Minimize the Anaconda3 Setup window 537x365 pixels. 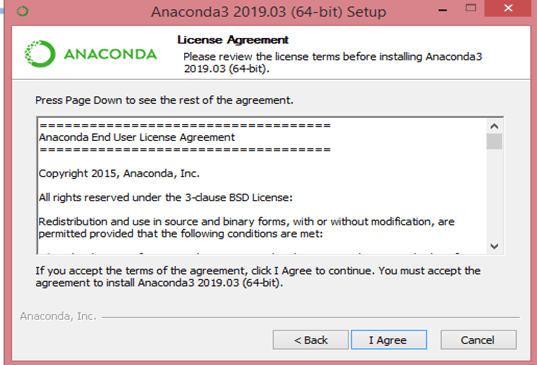[x=442, y=10]
